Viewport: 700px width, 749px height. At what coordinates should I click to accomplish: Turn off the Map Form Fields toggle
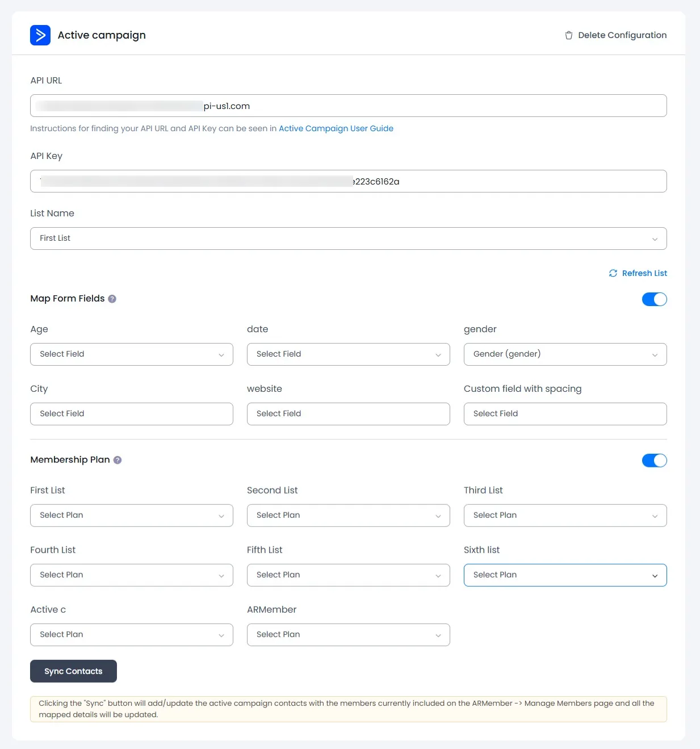click(x=655, y=299)
